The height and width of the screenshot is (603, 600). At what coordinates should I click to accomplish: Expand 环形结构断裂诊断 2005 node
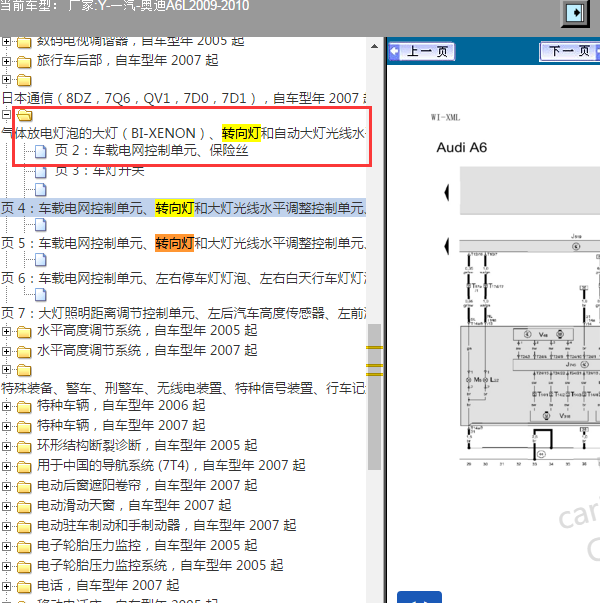pyautogui.click(x=6, y=446)
